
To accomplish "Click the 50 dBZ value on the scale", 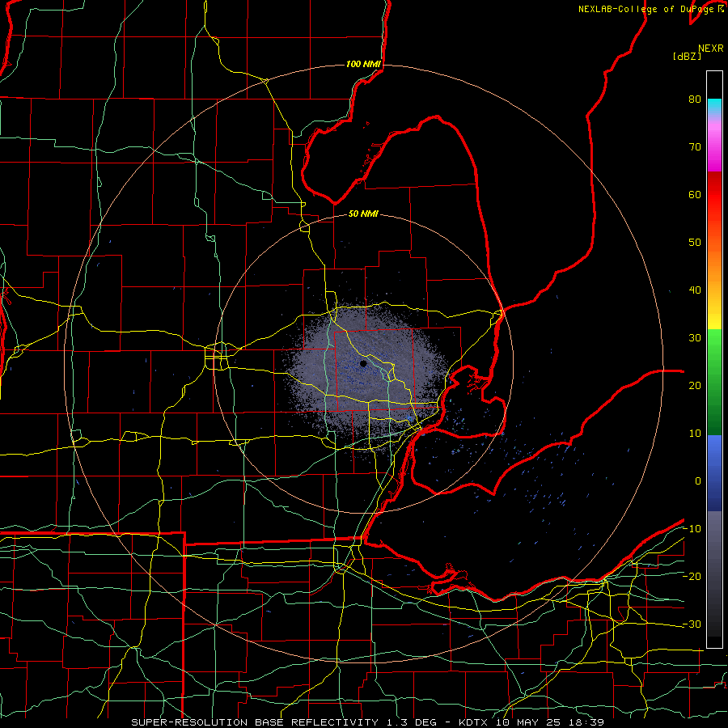I will click(695, 243).
